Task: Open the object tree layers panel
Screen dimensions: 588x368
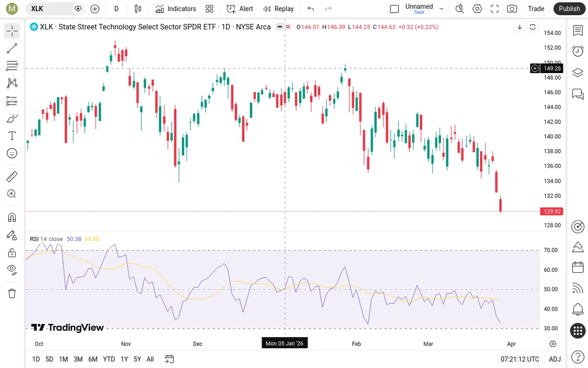Action: 578,72
